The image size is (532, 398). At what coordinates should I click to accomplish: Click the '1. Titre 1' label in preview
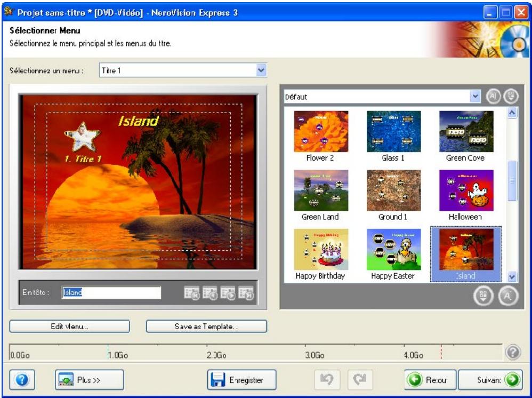pos(83,159)
